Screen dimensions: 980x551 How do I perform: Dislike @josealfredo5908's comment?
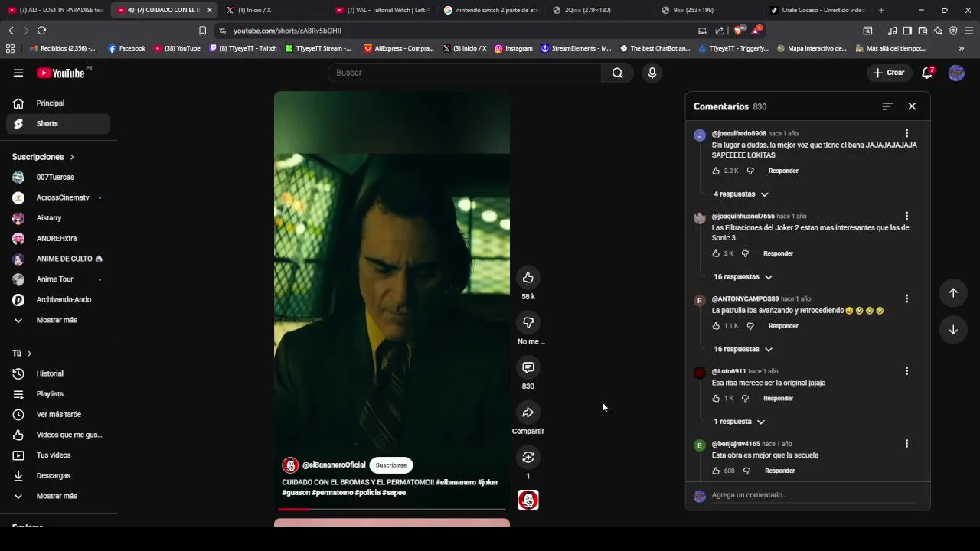750,171
